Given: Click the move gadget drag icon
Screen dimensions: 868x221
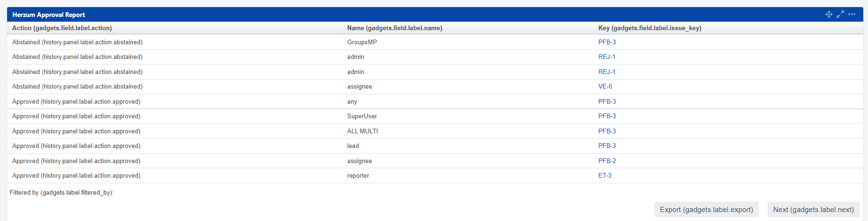Looking at the screenshot, I should point(828,15).
